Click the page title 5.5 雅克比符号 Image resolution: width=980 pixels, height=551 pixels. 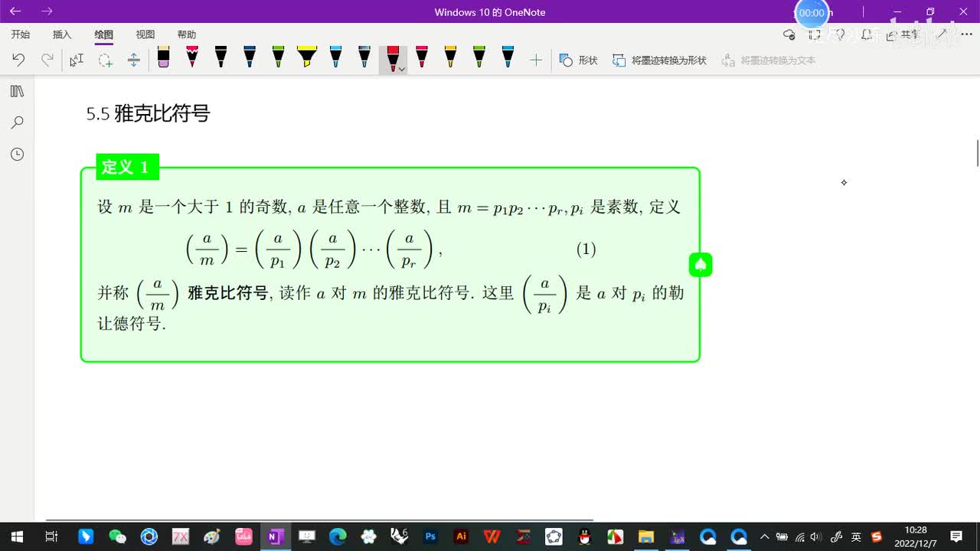click(x=148, y=114)
